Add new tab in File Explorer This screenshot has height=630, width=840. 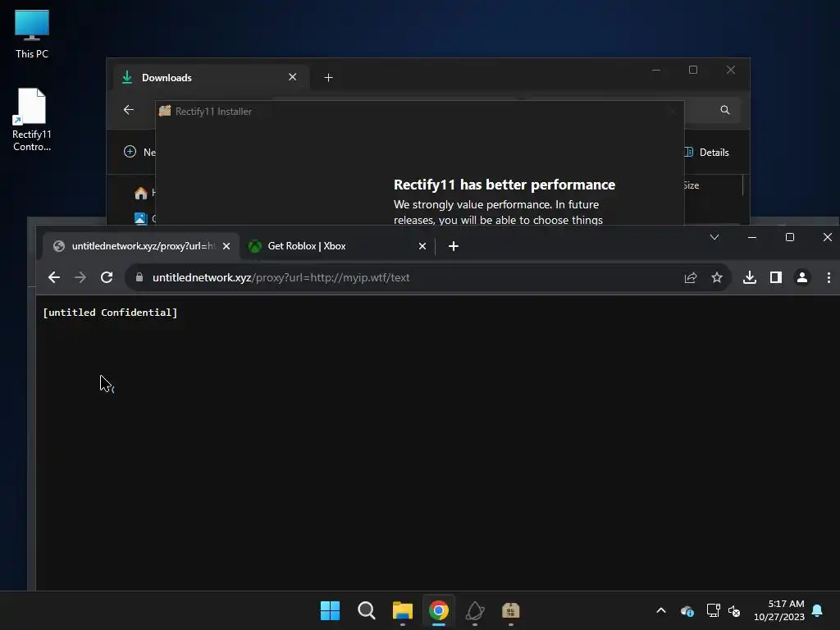coord(328,78)
